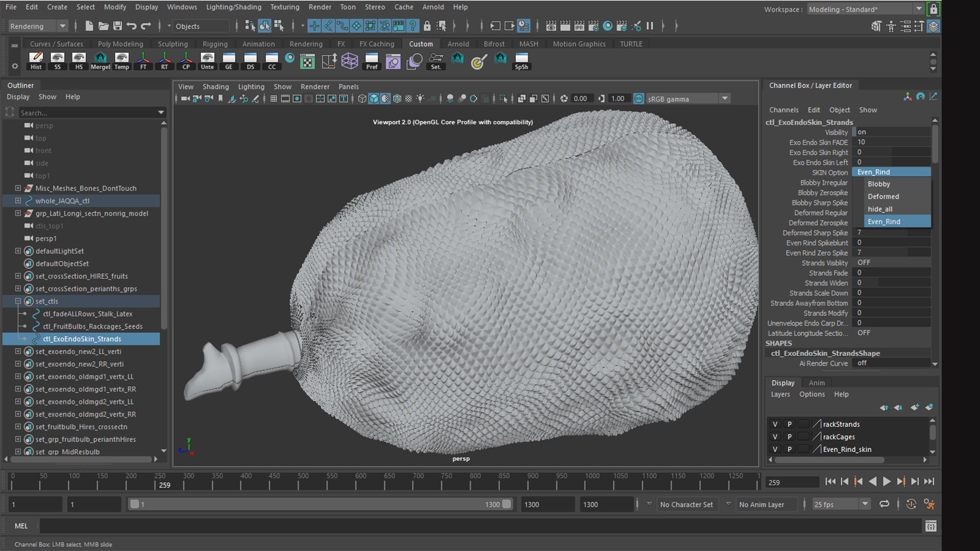Switch to the Rigging shelf tab
The width and height of the screenshot is (980, 551).
click(x=215, y=44)
